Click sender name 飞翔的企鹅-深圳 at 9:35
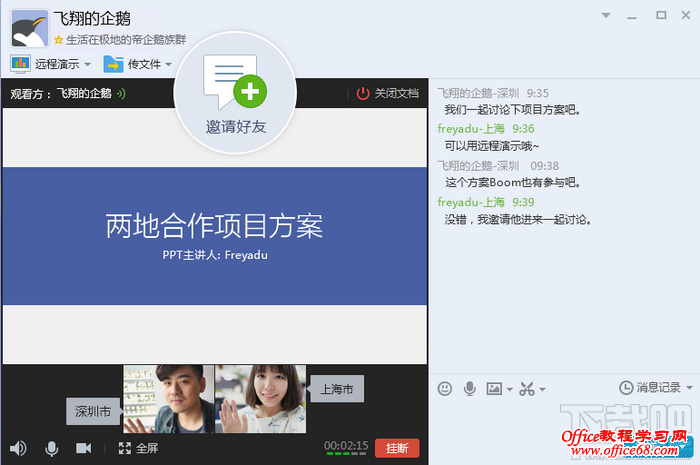The image size is (700, 465). coord(478,93)
